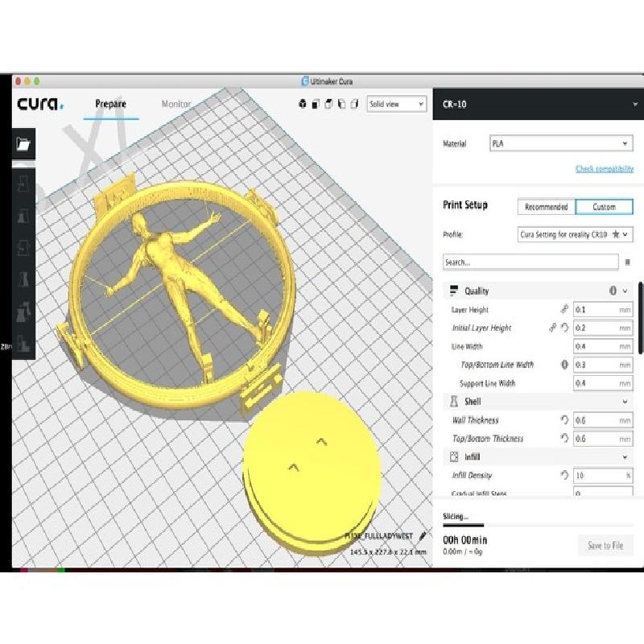644x644 pixels.
Task: Collapse the Quality section chevron
Action: click(625, 291)
